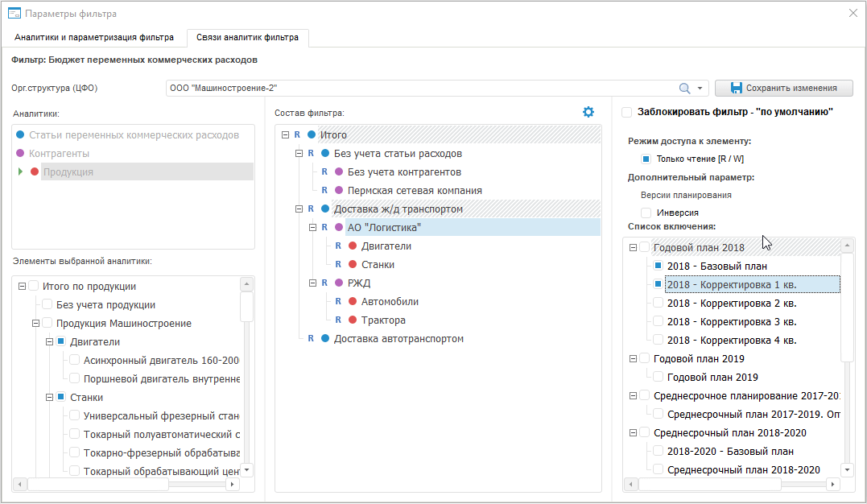Check 2018 - Корректировка 2 кв. checkbox
Viewport: 867px width, 504px height.
coord(658,303)
